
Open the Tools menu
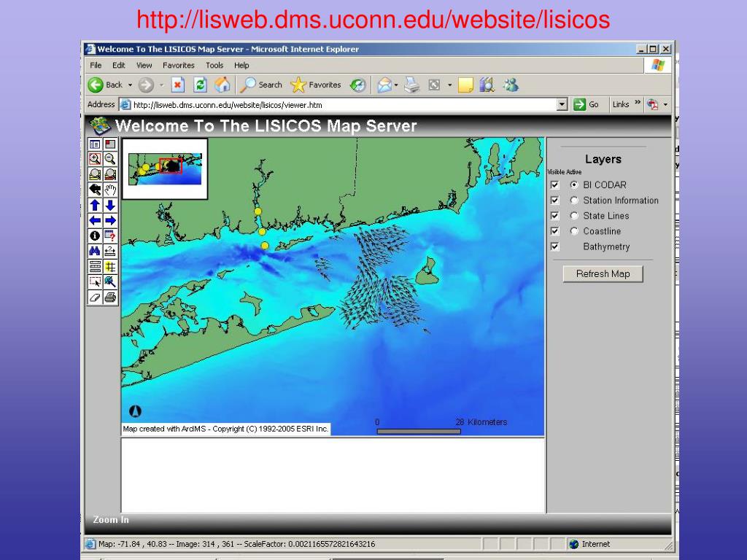[x=214, y=65]
